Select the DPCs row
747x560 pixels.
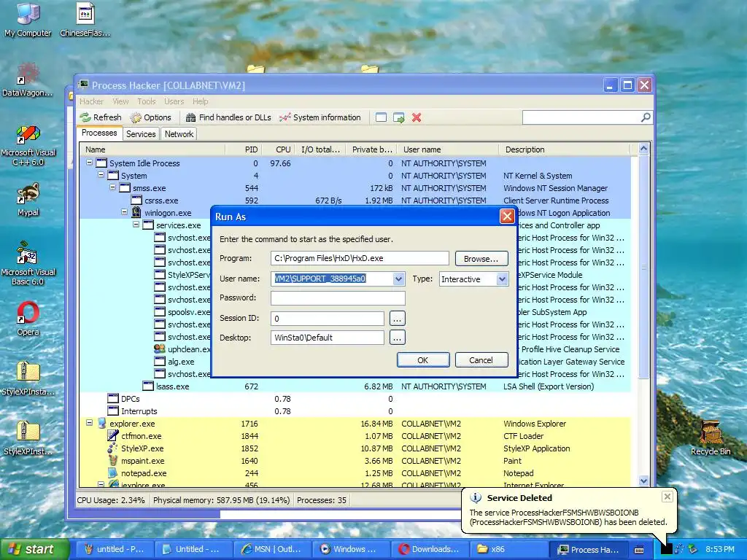(x=355, y=399)
